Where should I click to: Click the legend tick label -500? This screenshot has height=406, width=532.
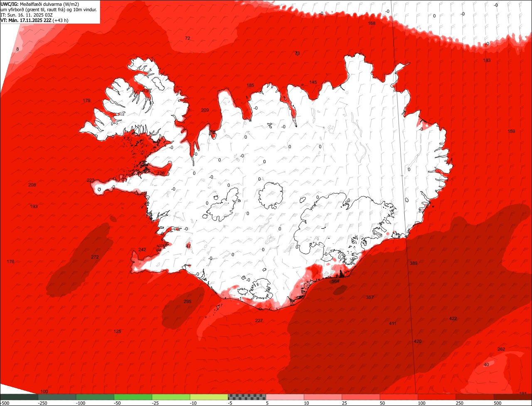tap(5, 403)
